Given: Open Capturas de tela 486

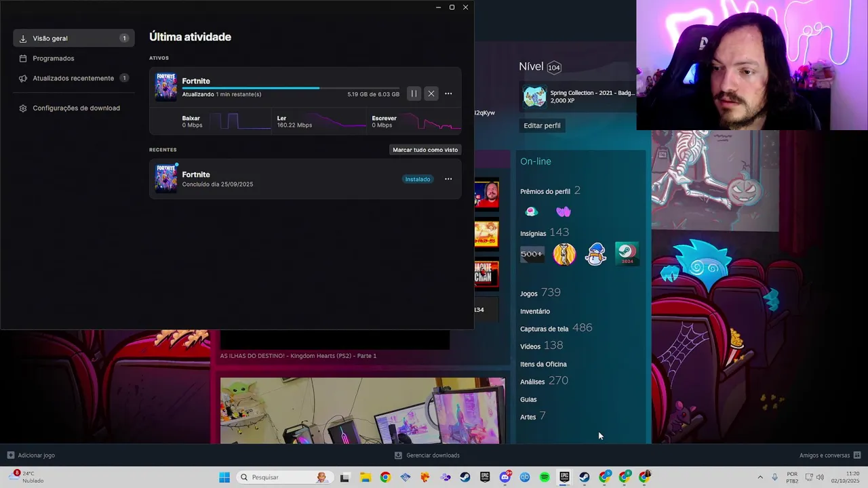Looking at the screenshot, I should (x=556, y=328).
